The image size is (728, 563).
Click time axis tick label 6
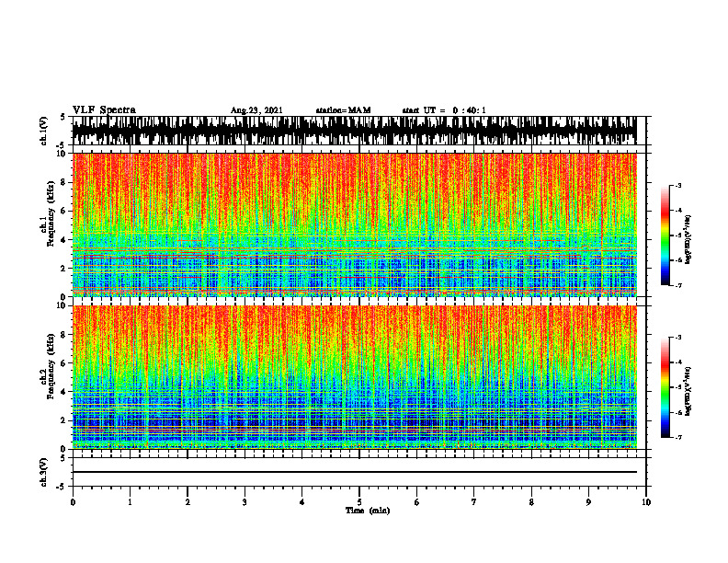[x=417, y=502]
